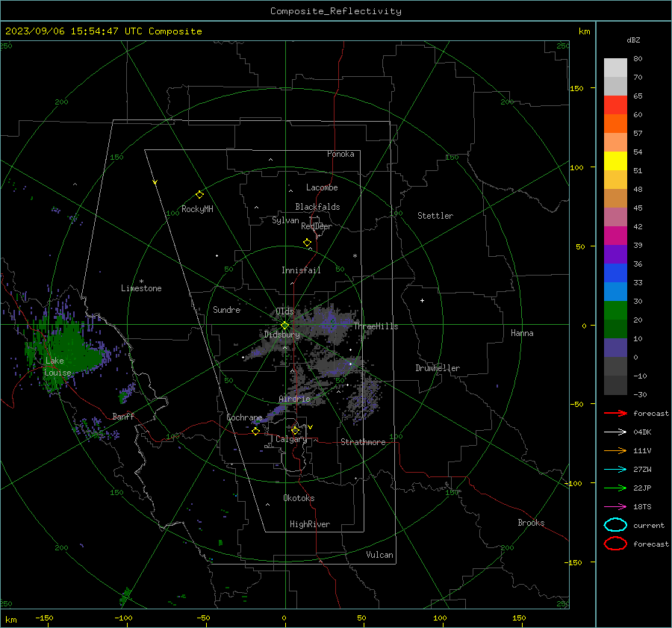Image resolution: width=672 pixels, height=628 pixels.
Task: Click the HighRiver label
Action: 310,524
